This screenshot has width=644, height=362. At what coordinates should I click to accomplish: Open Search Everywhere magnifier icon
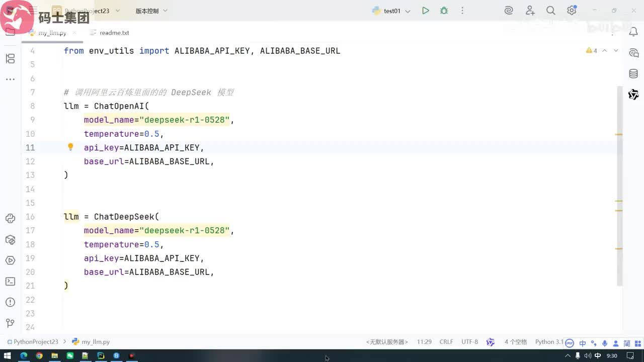tap(551, 11)
